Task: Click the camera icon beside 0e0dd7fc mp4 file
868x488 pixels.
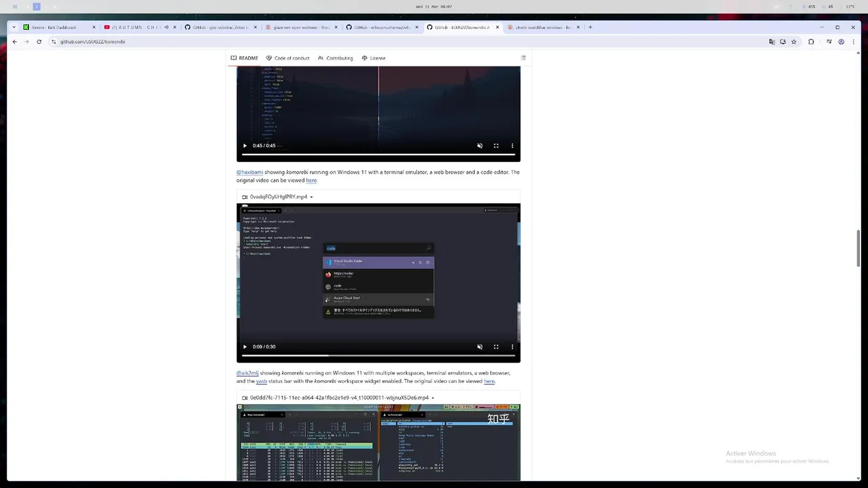Action: click(x=245, y=398)
